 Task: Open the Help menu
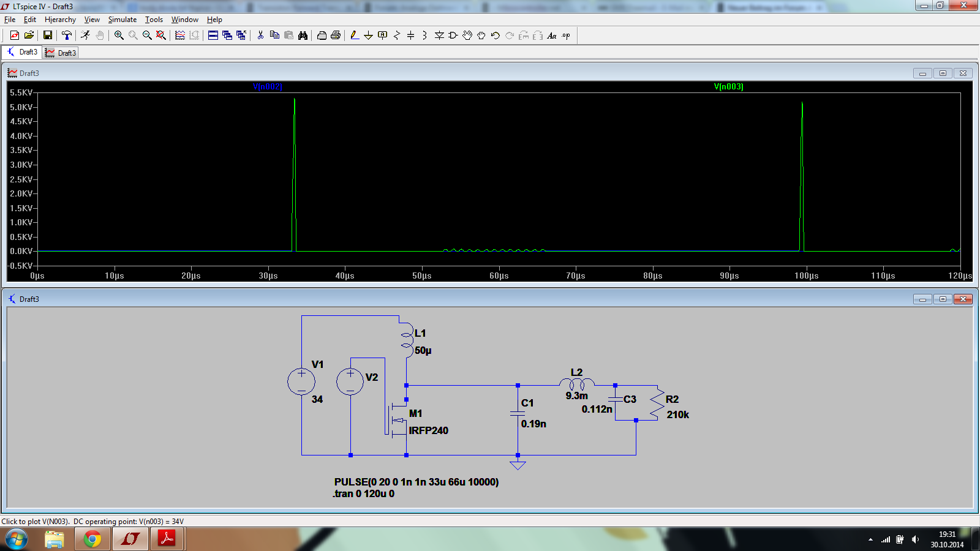click(x=214, y=20)
